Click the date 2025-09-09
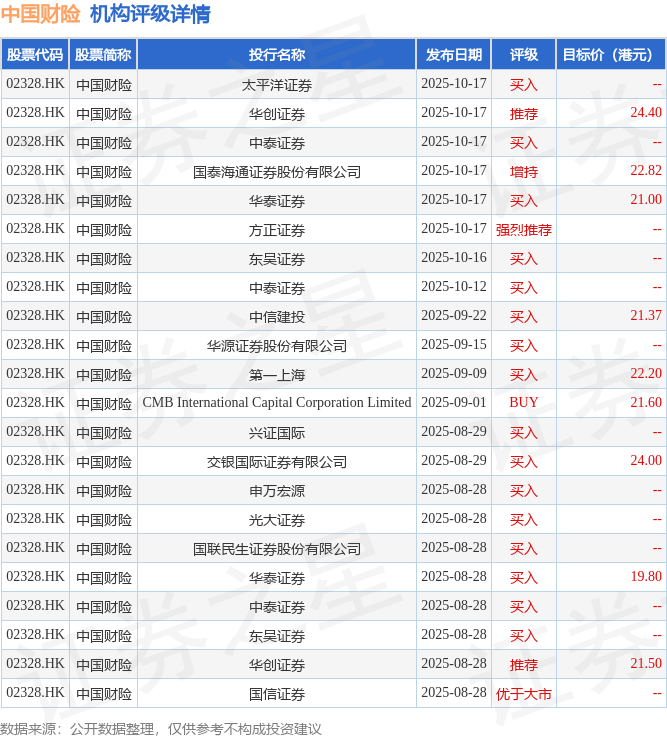 point(454,373)
